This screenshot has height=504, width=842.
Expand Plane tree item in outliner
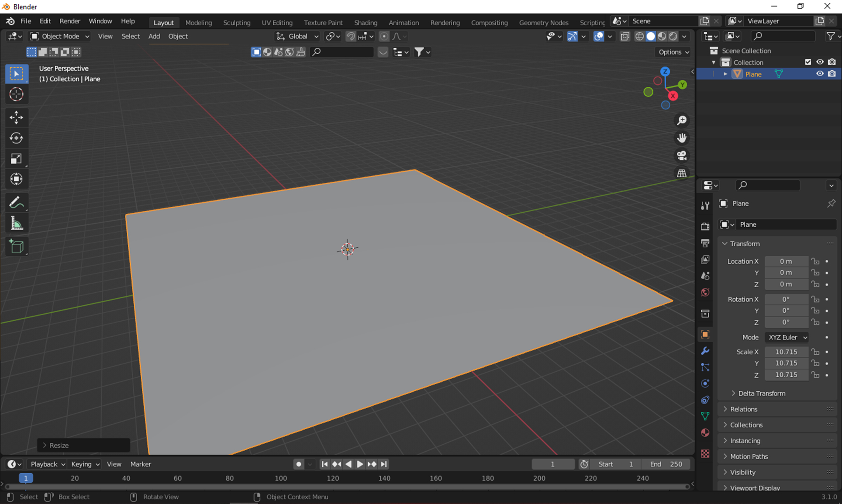pyautogui.click(x=726, y=74)
